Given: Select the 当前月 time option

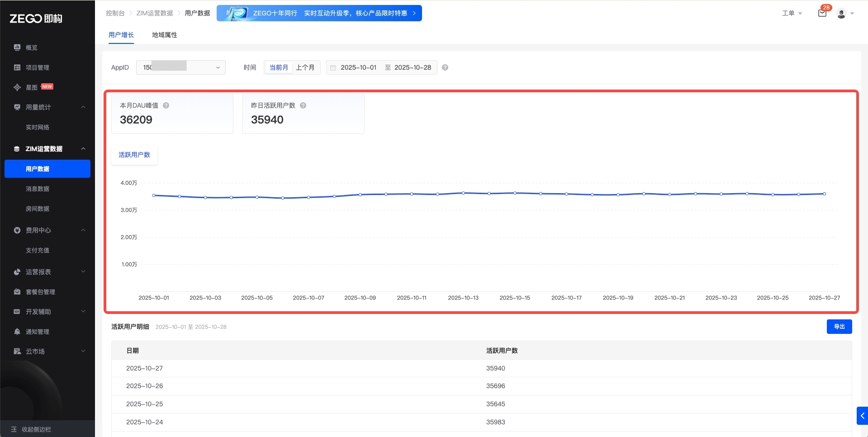Looking at the screenshot, I should pyautogui.click(x=279, y=67).
